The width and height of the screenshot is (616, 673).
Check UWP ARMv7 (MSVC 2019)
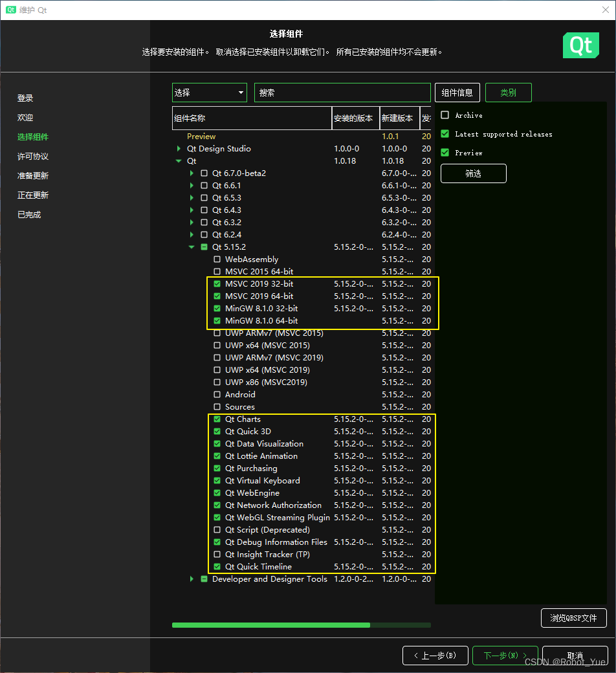click(217, 357)
